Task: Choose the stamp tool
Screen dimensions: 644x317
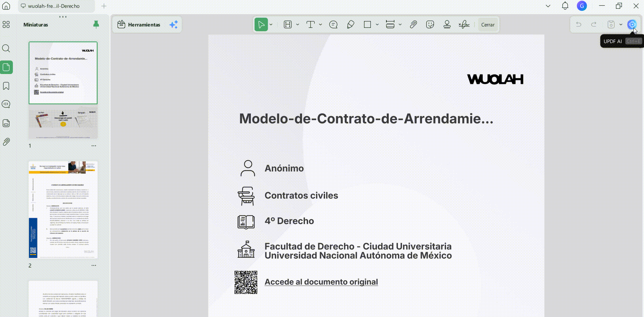Action: [x=447, y=24]
